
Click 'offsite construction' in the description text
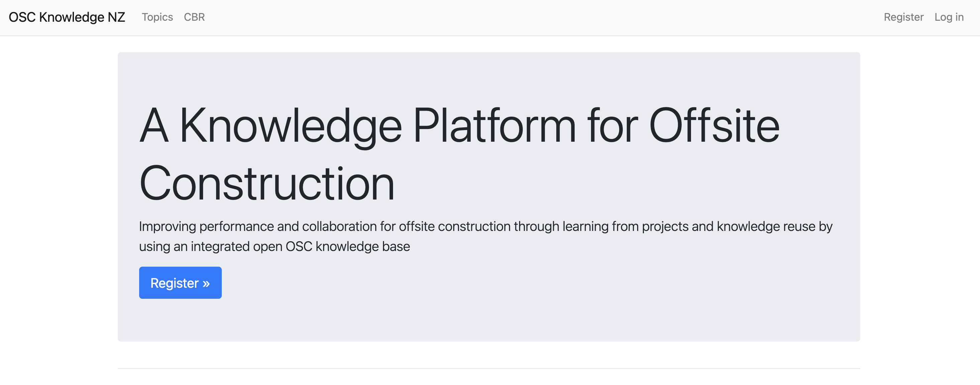tap(454, 227)
